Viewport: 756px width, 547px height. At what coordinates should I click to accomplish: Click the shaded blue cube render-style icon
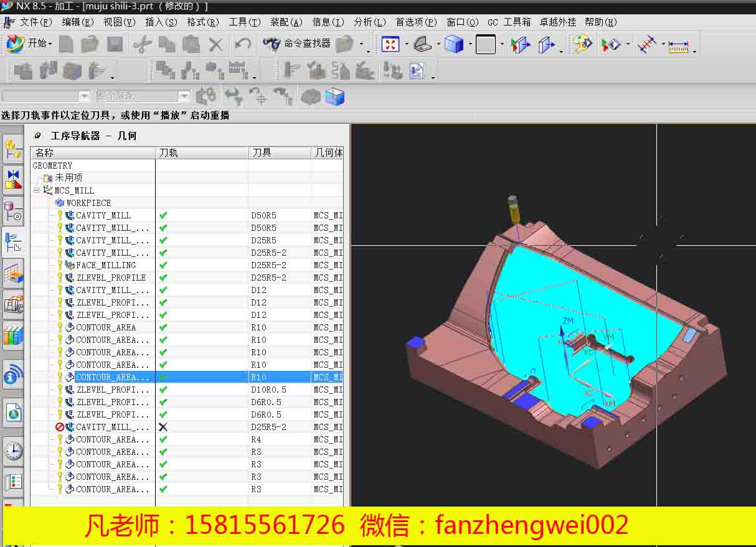[454, 45]
